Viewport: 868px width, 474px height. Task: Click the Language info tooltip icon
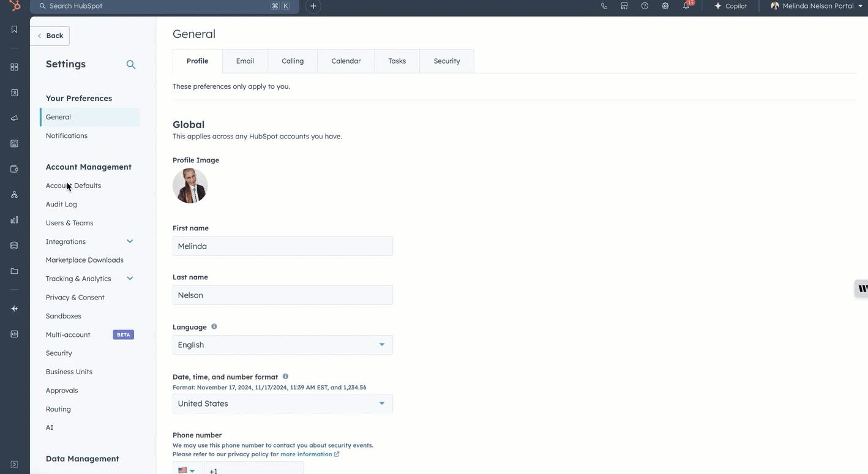pyautogui.click(x=214, y=326)
